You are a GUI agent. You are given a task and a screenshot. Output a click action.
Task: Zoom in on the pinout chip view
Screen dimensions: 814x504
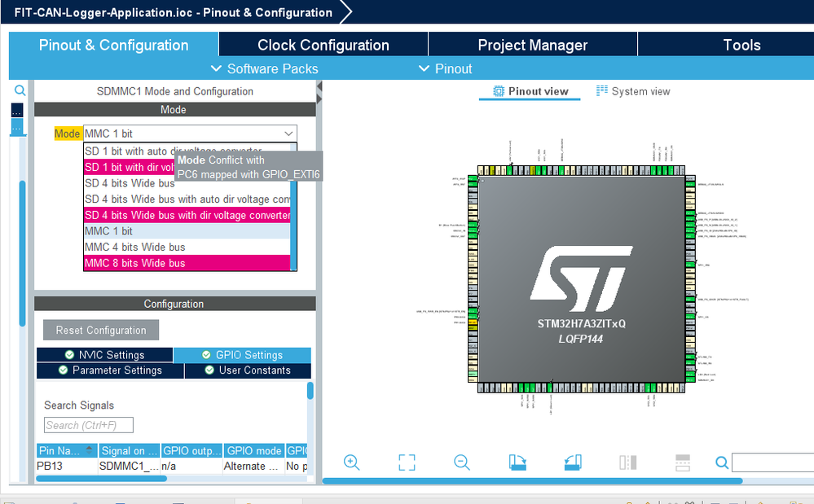pos(351,462)
